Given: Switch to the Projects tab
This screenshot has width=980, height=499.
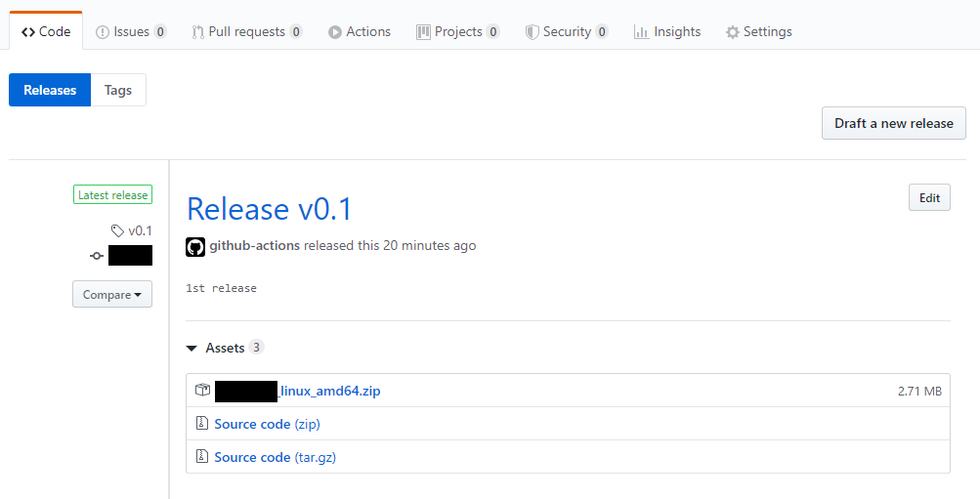Looking at the screenshot, I should coord(458,31).
